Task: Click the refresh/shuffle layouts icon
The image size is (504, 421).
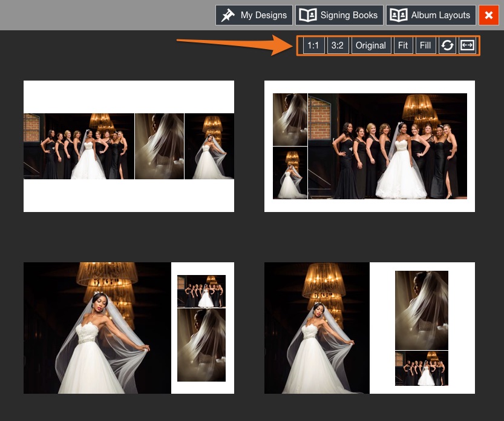Action: [447, 45]
